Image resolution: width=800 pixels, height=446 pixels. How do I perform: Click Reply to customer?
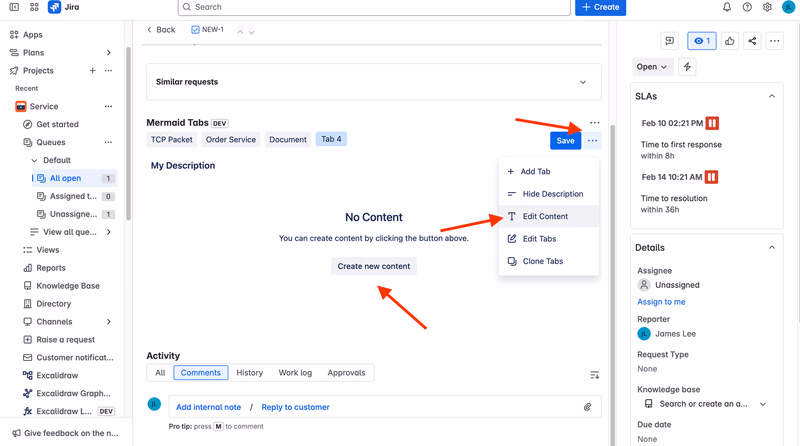pos(295,407)
